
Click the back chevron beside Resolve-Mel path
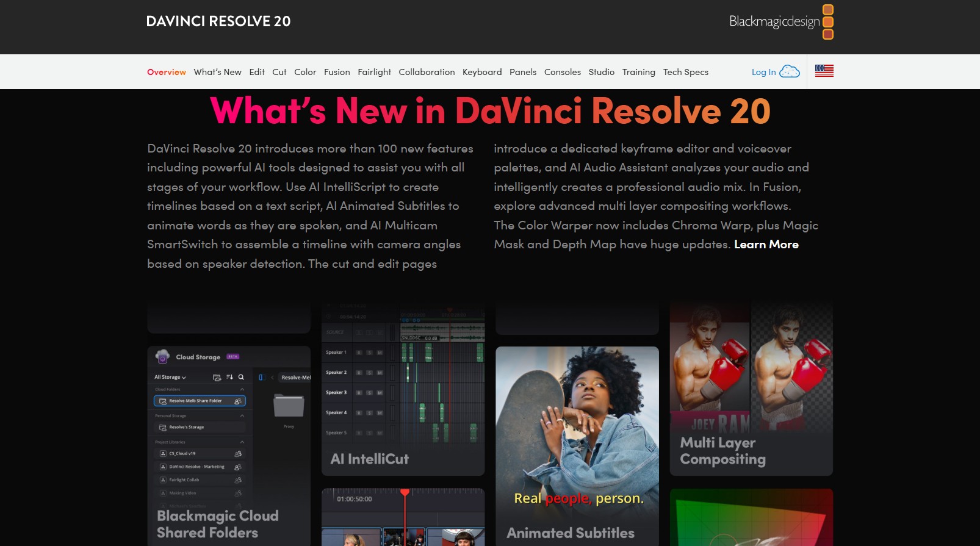272,377
